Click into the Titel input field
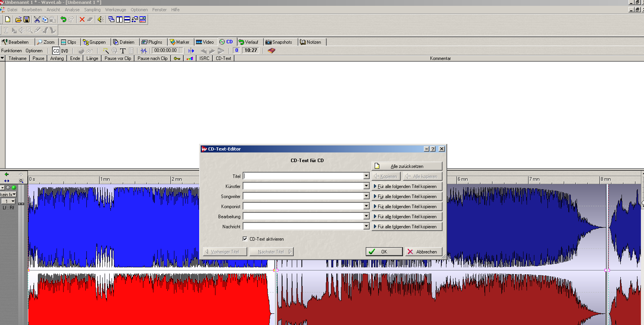 [303, 176]
